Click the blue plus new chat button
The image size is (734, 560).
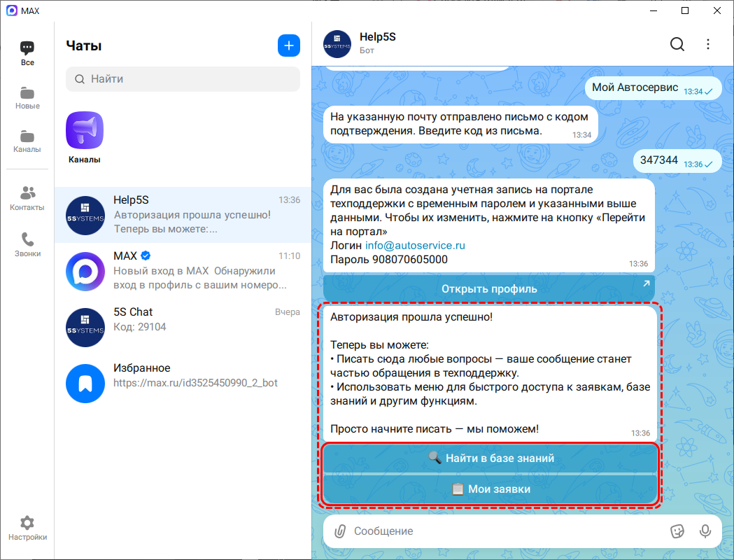[x=289, y=45]
